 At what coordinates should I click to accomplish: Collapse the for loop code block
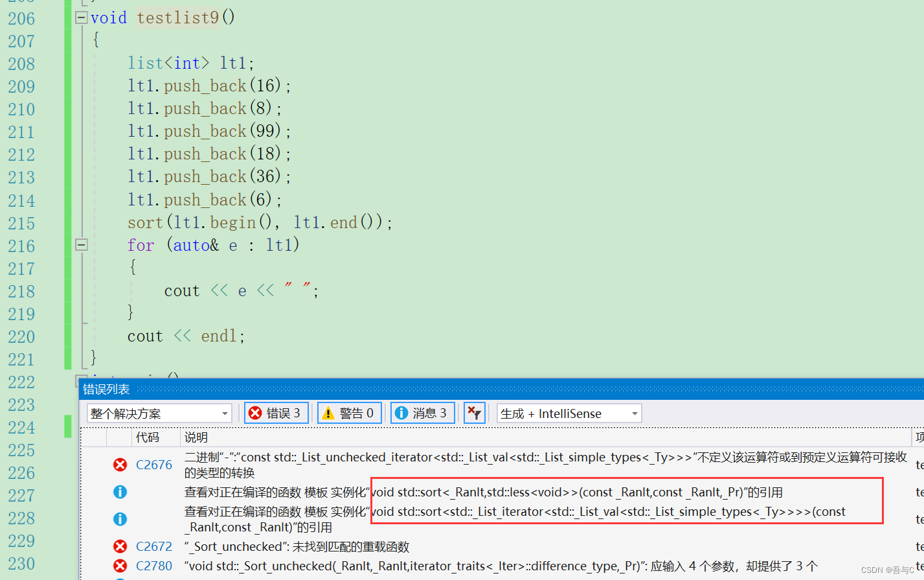82,245
